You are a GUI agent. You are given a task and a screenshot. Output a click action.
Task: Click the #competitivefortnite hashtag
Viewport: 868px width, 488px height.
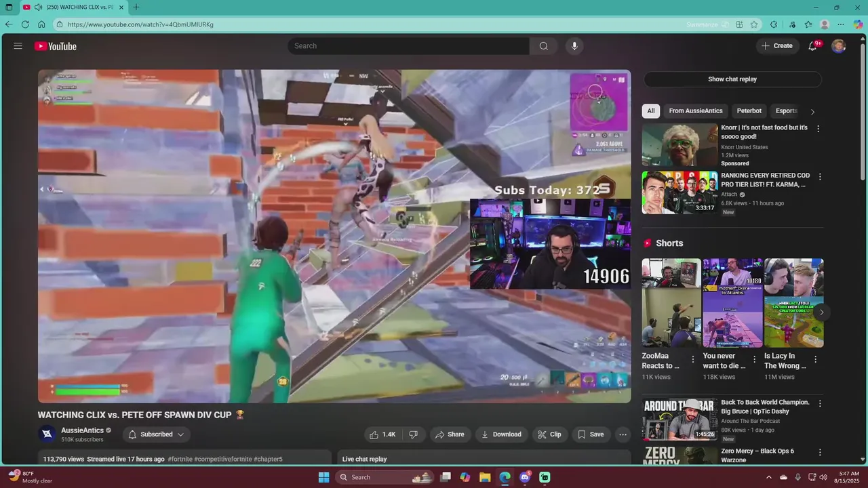[223, 459]
